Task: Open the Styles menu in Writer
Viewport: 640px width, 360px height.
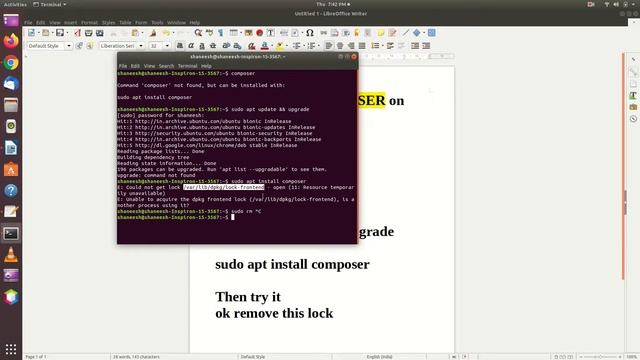Action: coord(108,22)
